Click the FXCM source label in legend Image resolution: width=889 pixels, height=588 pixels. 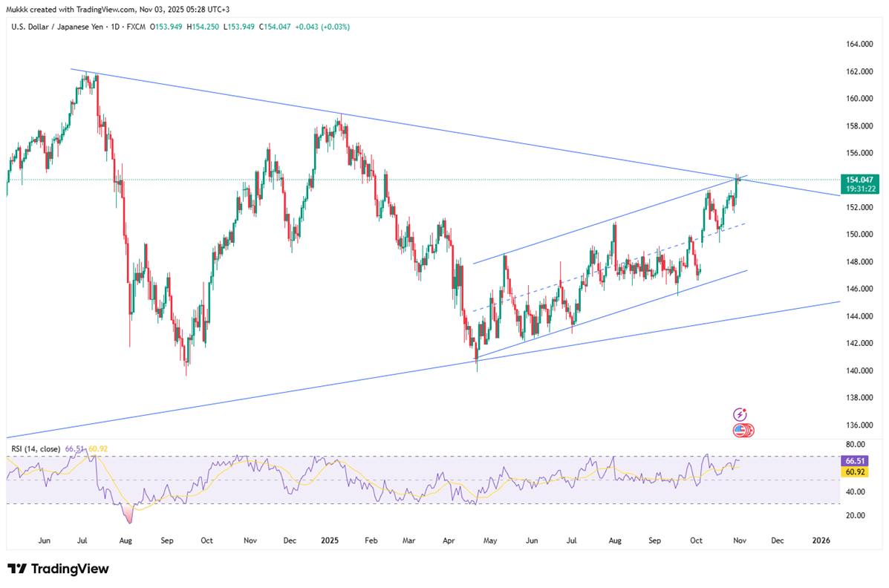[136, 27]
